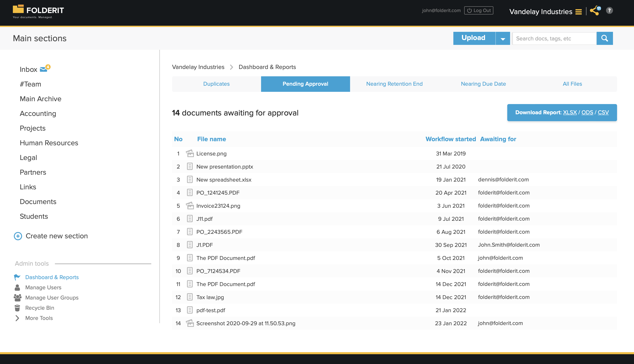The width and height of the screenshot is (634, 364).
Task: Click the document icon beside J11.pdf
Action: (190, 219)
